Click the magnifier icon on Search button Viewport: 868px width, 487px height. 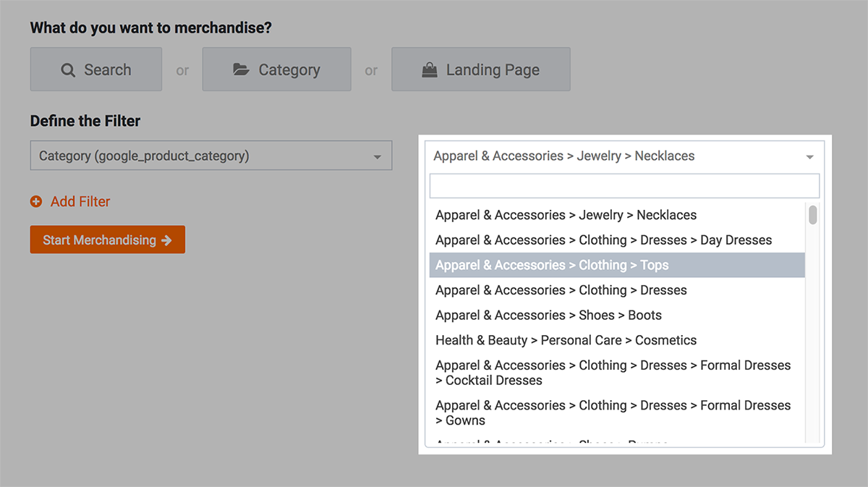68,70
